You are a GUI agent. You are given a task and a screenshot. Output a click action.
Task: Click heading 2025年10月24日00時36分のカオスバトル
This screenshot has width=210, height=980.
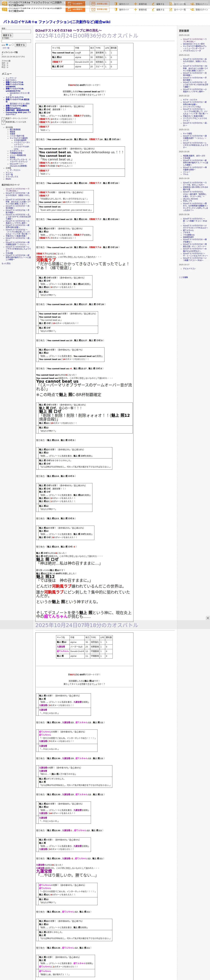pyautogui.click(x=87, y=36)
